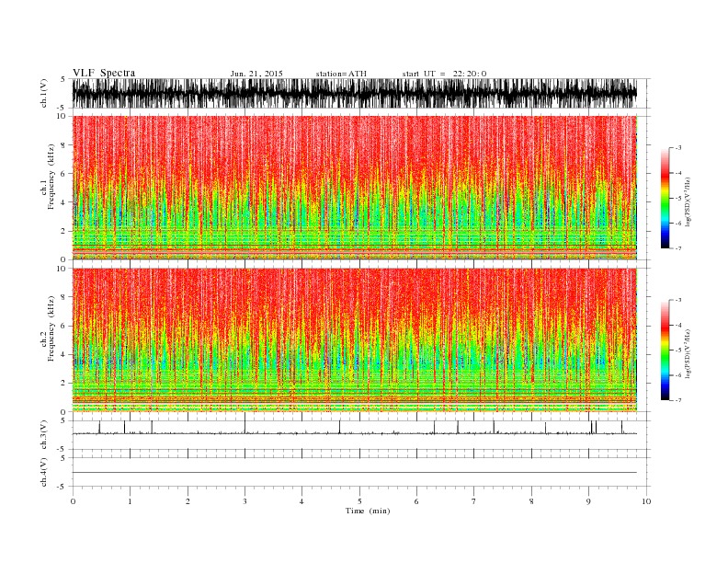Click the ch.1 colorbar "-7" tick label
The width and height of the screenshot is (728, 563).
pos(677,248)
